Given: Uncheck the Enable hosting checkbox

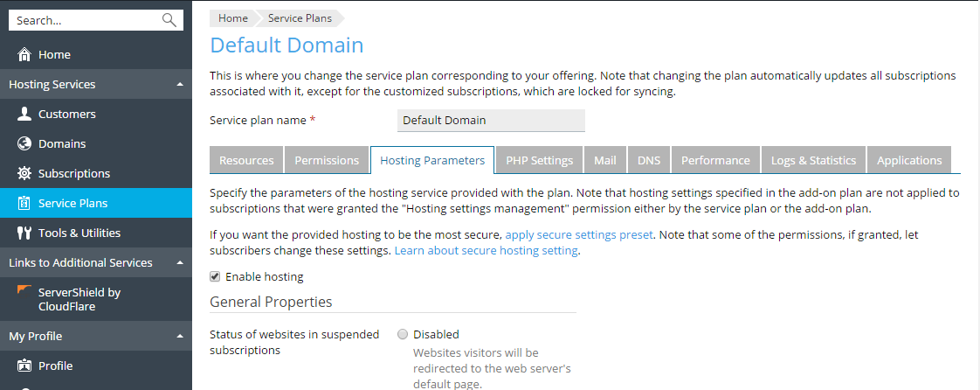Looking at the screenshot, I should tap(215, 276).
